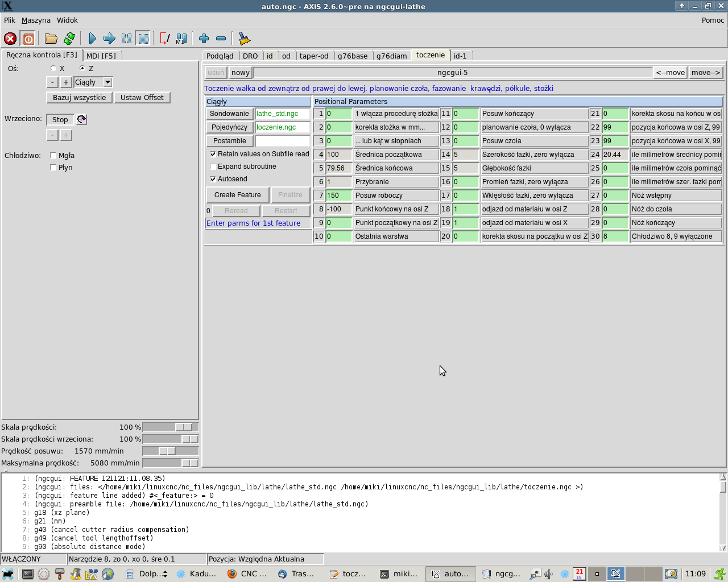Click Bazuj wszystkie button

pyautogui.click(x=80, y=98)
